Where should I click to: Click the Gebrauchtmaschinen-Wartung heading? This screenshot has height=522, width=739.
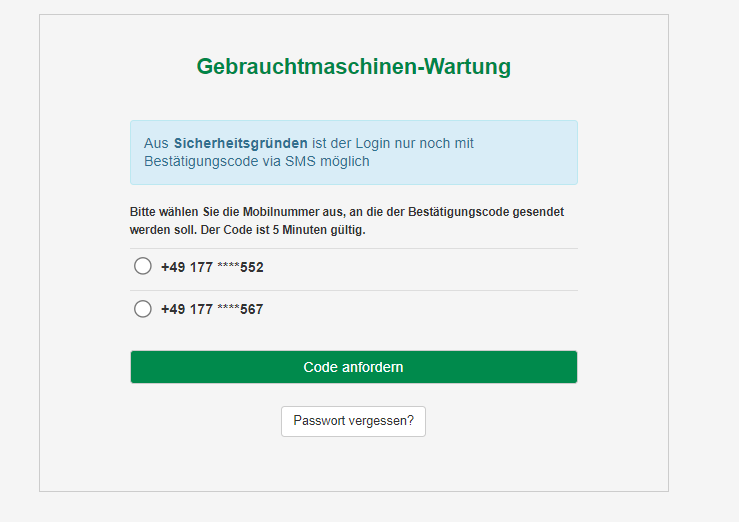coord(353,66)
